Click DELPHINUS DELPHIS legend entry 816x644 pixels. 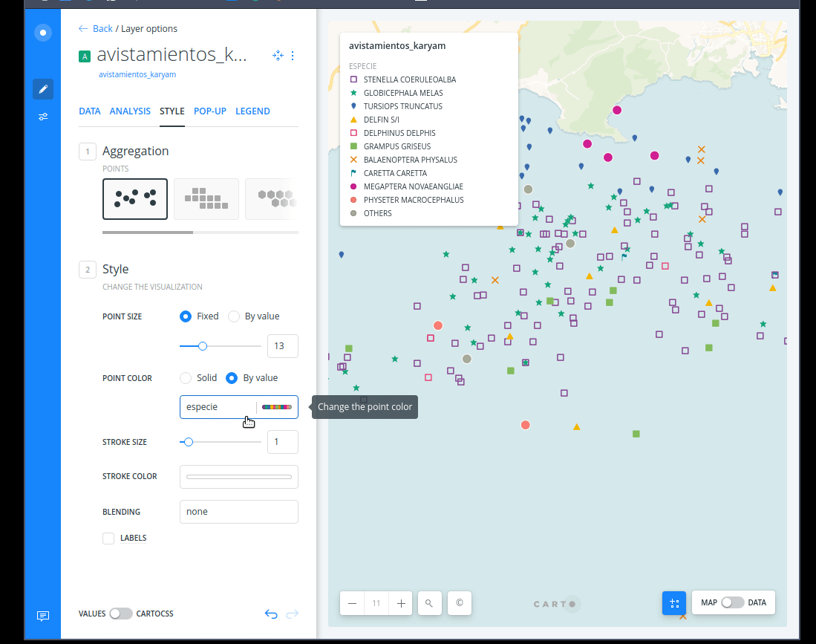pos(394,133)
